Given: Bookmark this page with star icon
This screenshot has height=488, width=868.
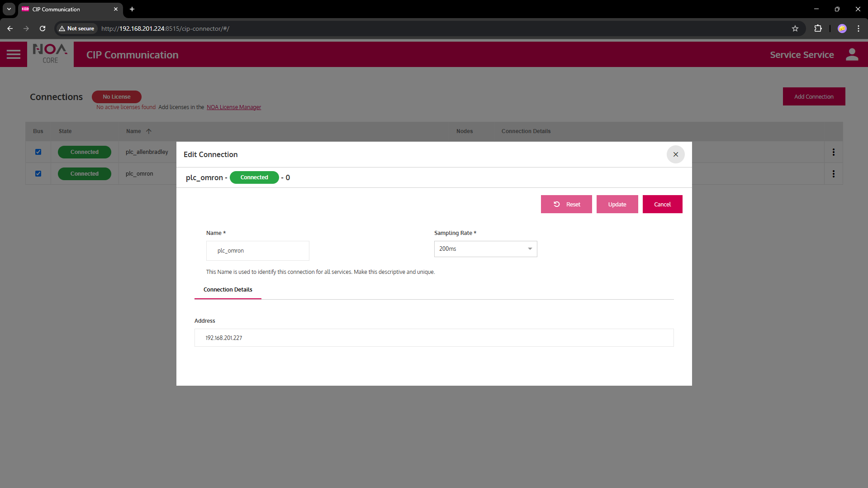Looking at the screenshot, I should (x=795, y=29).
